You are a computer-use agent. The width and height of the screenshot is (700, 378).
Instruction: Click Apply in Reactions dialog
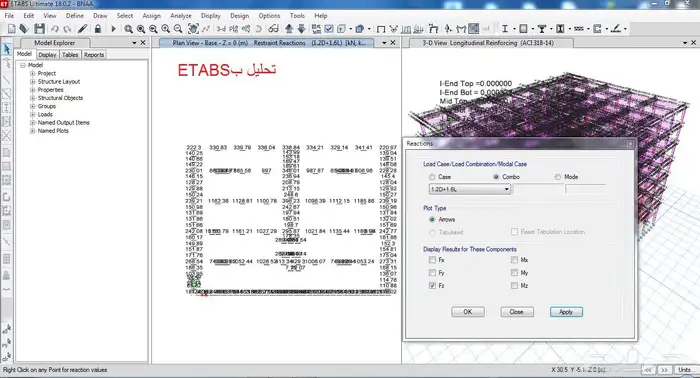click(566, 312)
